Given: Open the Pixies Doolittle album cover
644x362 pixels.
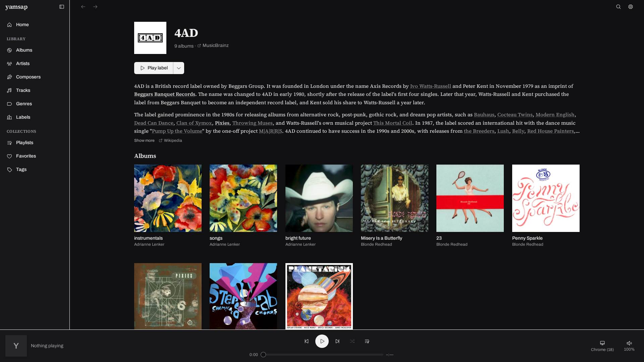Looking at the screenshot, I should click(x=168, y=296).
